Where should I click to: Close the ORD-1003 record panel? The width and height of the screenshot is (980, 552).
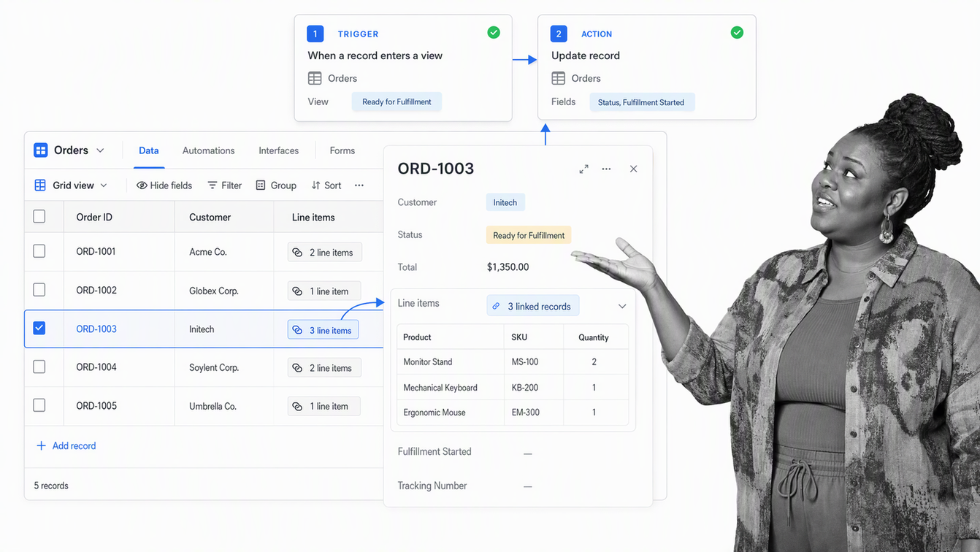(x=633, y=169)
